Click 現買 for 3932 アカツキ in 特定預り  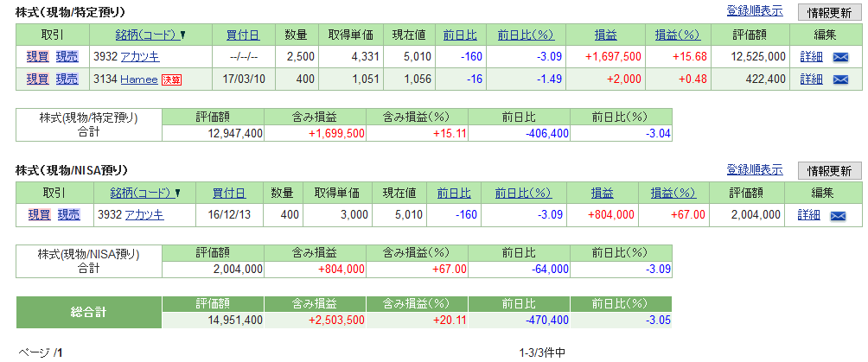pos(38,56)
